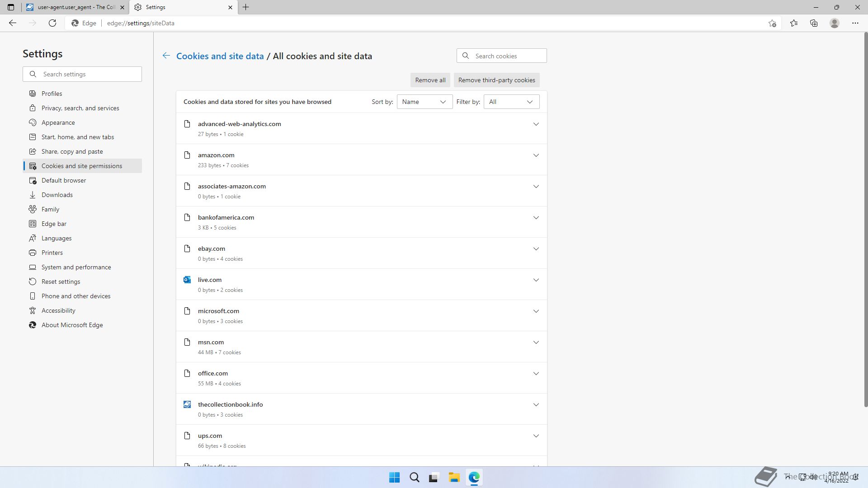Image resolution: width=868 pixels, height=488 pixels.
Task: Go to System and performance settings
Action: pyautogui.click(x=76, y=267)
